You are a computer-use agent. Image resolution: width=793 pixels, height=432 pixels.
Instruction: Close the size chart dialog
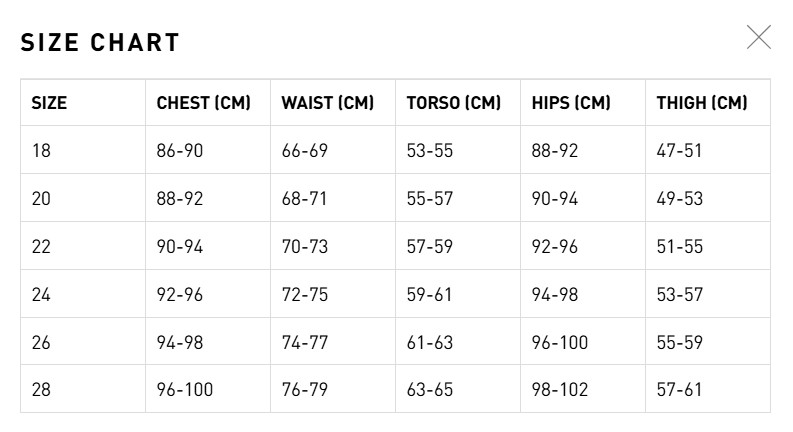point(759,38)
